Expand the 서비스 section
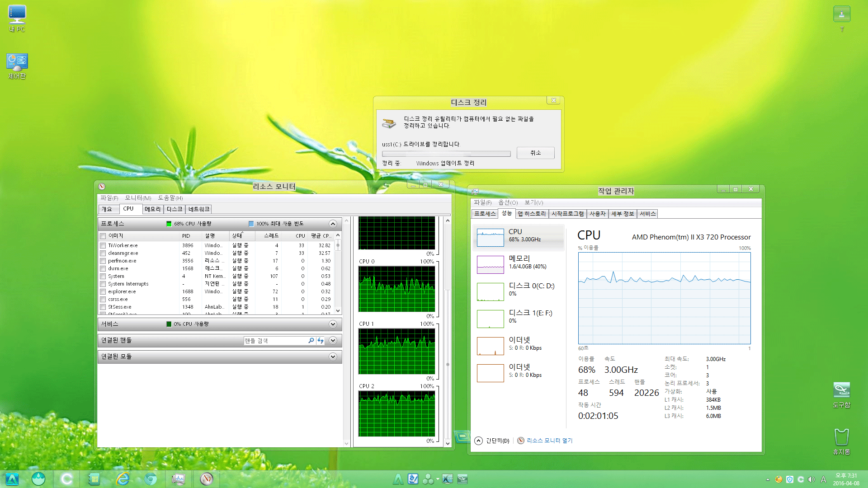Screen dimensions: 868x488 [333, 324]
